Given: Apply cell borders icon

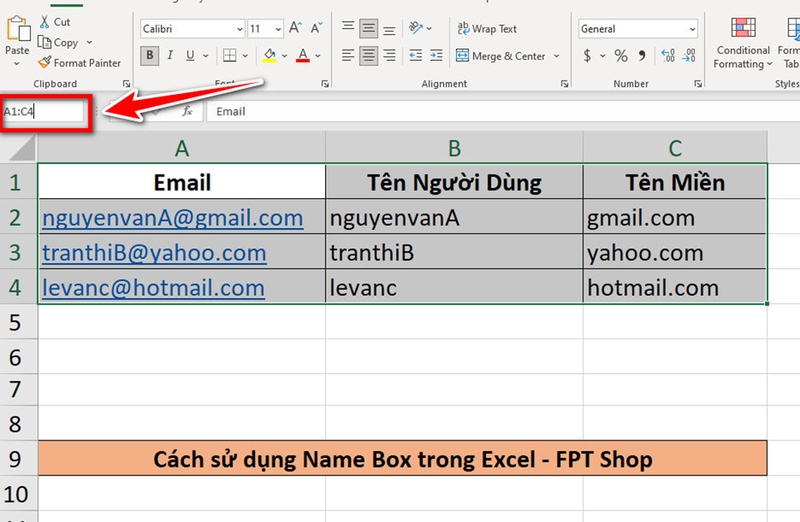Looking at the screenshot, I should (x=230, y=56).
